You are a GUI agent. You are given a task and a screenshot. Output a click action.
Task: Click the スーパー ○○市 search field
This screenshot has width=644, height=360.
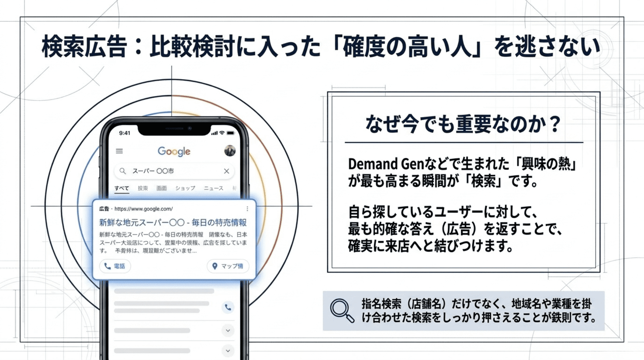174,171
